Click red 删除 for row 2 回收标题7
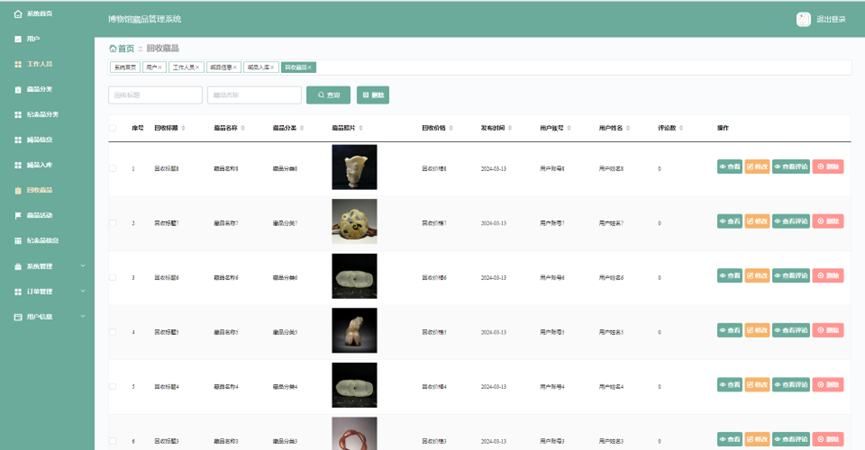Viewport: 865px width, 450px height. pyautogui.click(x=828, y=221)
